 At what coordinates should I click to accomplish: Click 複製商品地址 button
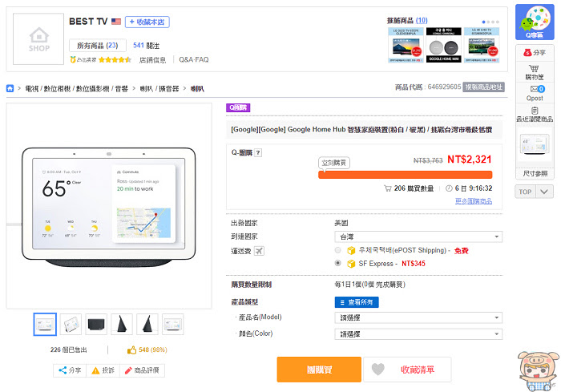pos(483,87)
